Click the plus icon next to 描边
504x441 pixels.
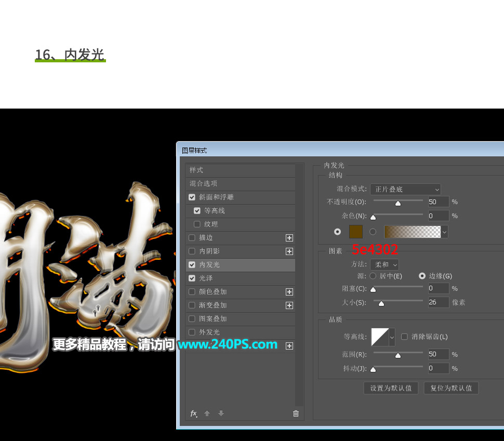click(x=289, y=238)
